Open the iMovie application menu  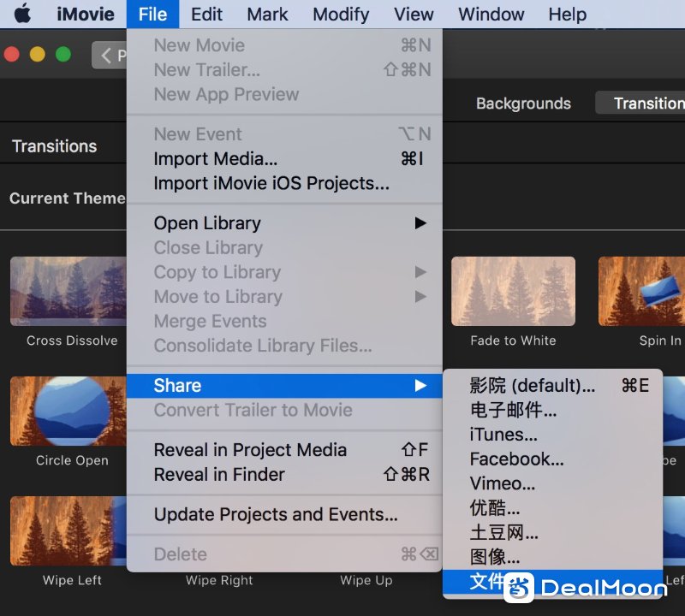(86, 15)
